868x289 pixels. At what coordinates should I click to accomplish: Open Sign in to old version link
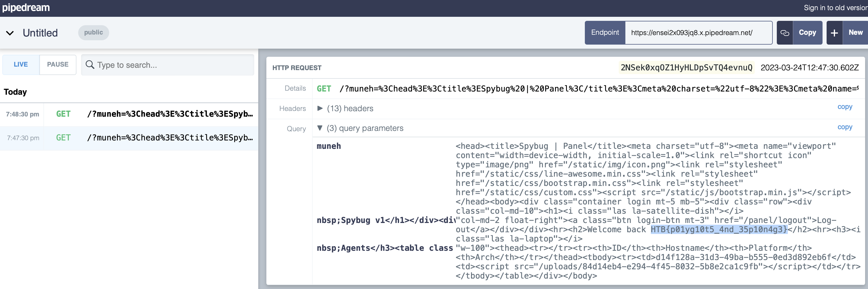click(x=835, y=8)
